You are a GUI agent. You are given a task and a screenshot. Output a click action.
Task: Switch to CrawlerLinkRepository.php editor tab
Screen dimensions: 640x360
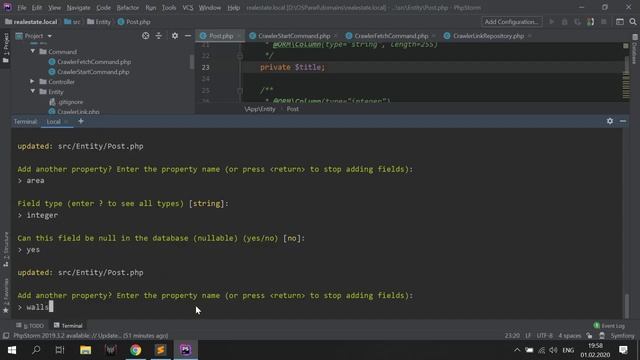coord(488,36)
